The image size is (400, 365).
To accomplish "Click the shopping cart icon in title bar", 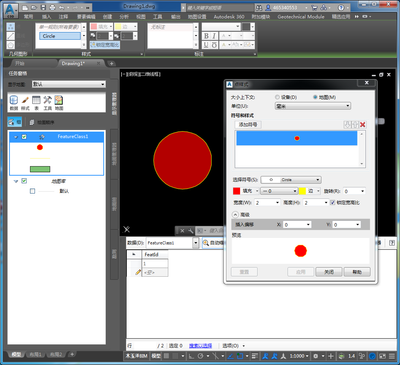I will (x=314, y=7).
